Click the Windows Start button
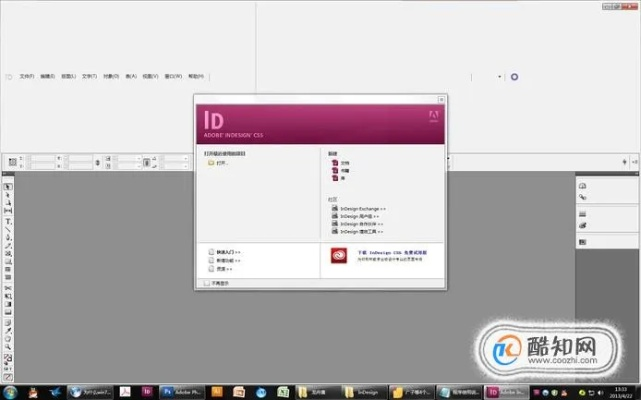 9,391
